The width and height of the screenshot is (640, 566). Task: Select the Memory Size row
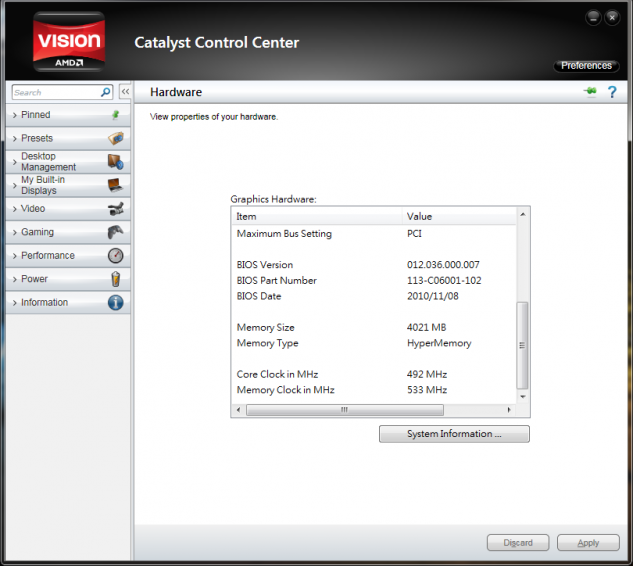click(x=374, y=328)
